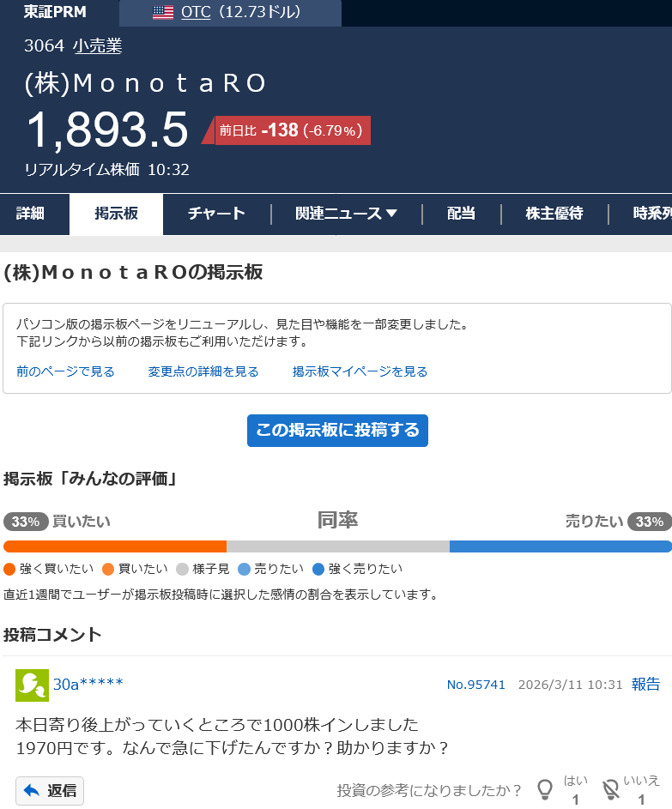
Task: Click the red price-down triangle indicator
Action: click(x=208, y=131)
